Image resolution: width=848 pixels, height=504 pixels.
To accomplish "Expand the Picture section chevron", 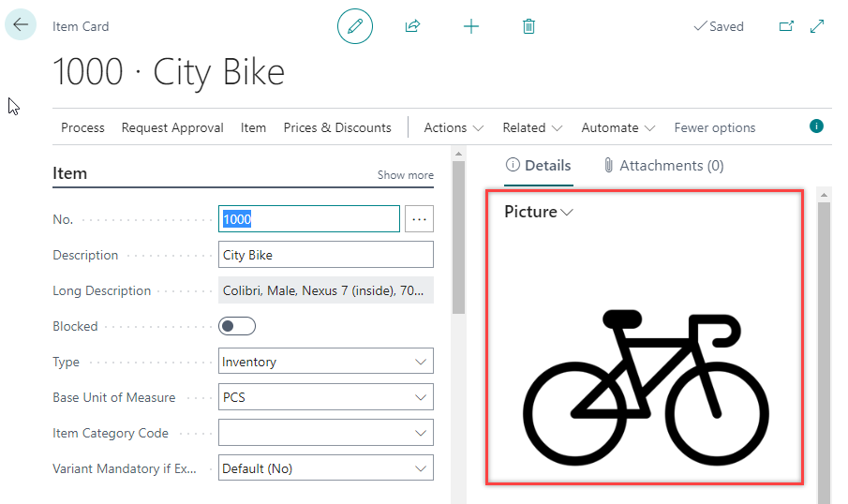I will coord(567,213).
